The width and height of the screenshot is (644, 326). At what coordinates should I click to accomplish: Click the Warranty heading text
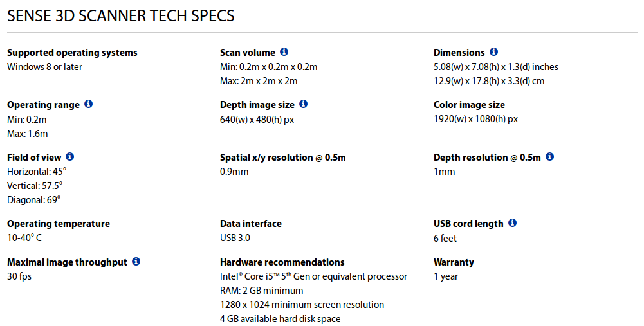click(x=454, y=262)
